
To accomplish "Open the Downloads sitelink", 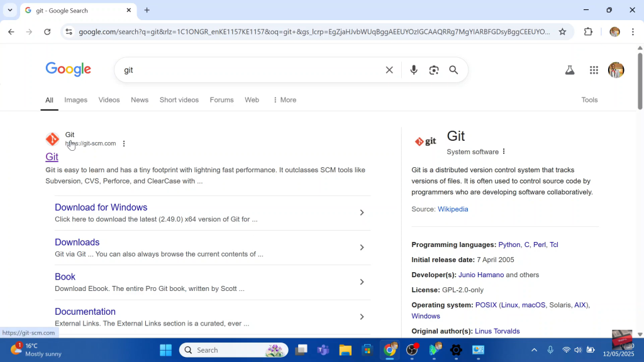I will tap(77, 242).
